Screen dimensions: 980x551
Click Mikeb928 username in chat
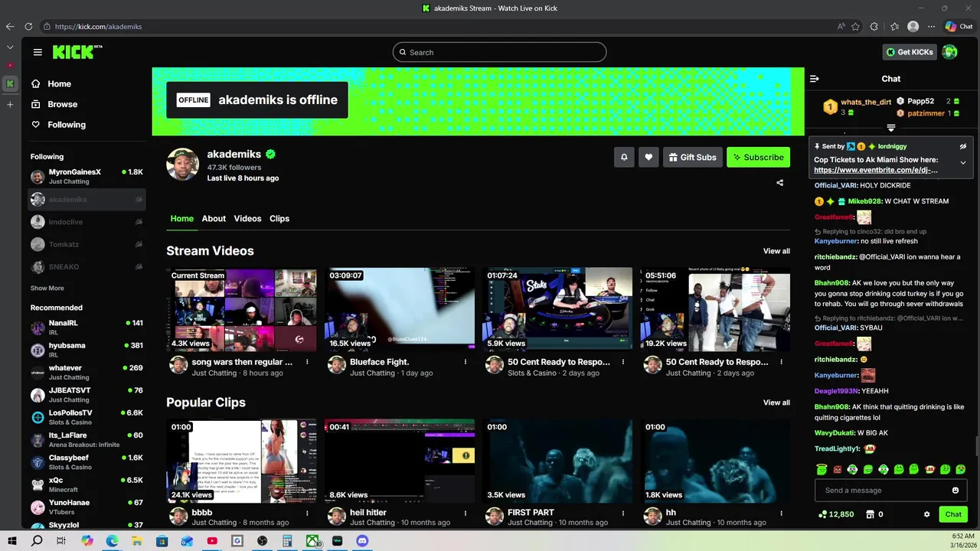tap(864, 201)
